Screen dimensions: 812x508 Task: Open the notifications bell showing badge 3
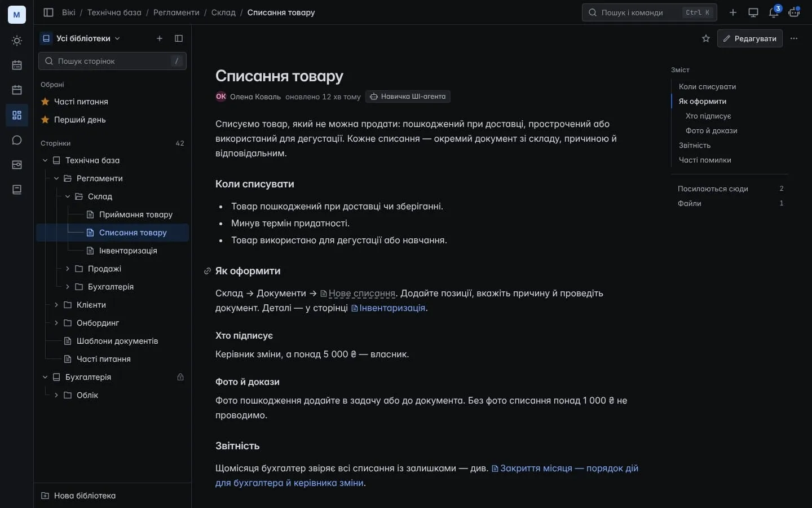(x=774, y=12)
